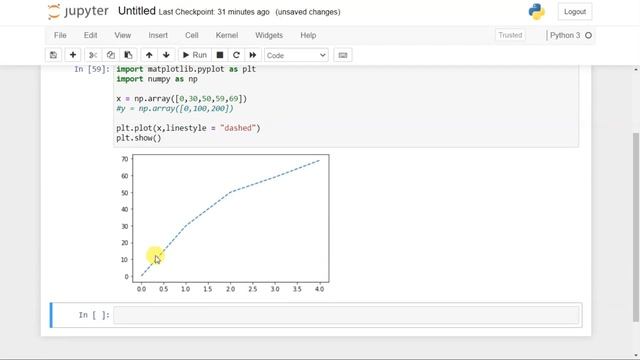Open the Insert menu

pos(158,36)
